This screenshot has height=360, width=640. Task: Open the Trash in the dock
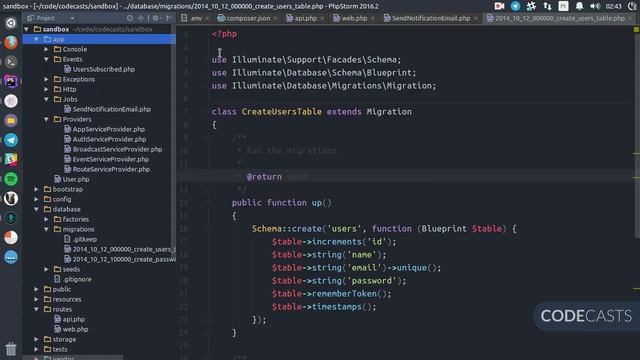point(11,349)
